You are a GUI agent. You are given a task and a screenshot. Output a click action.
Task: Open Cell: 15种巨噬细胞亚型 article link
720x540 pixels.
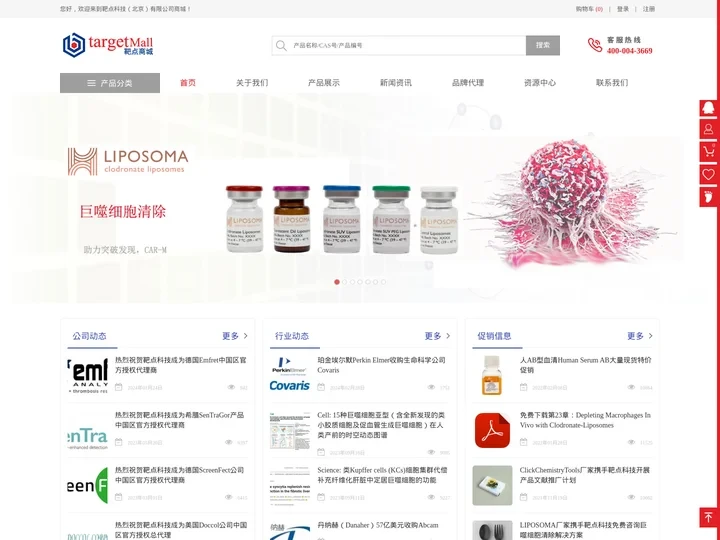381,425
